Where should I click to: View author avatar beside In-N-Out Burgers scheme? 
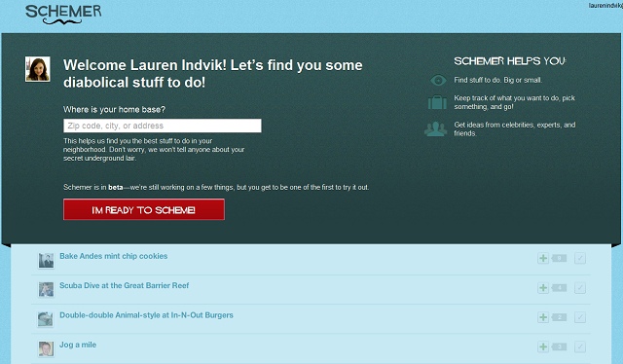[x=46, y=319]
